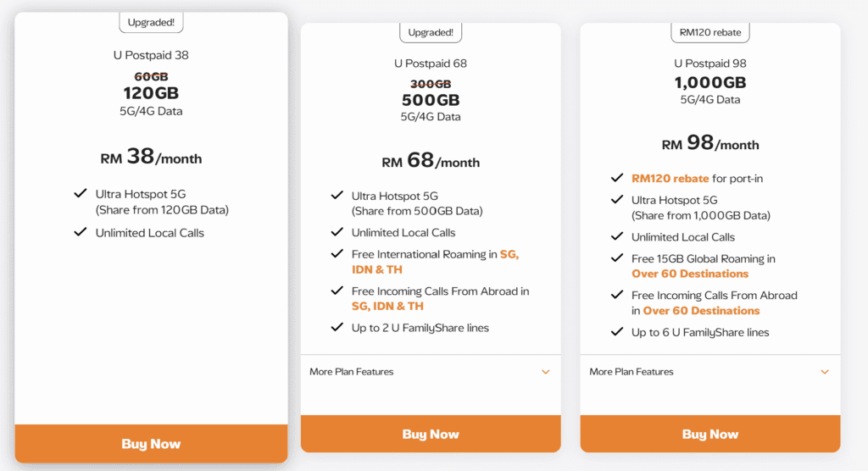Expand More Plan Features chevron for Postpaid 98
Image resolution: width=868 pixels, height=471 pixels.
pos(825,372)
